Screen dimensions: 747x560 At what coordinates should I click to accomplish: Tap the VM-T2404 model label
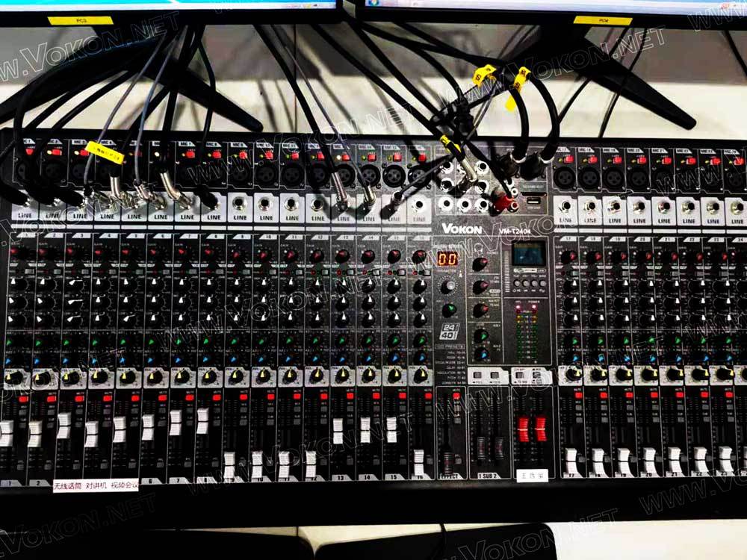515,231
